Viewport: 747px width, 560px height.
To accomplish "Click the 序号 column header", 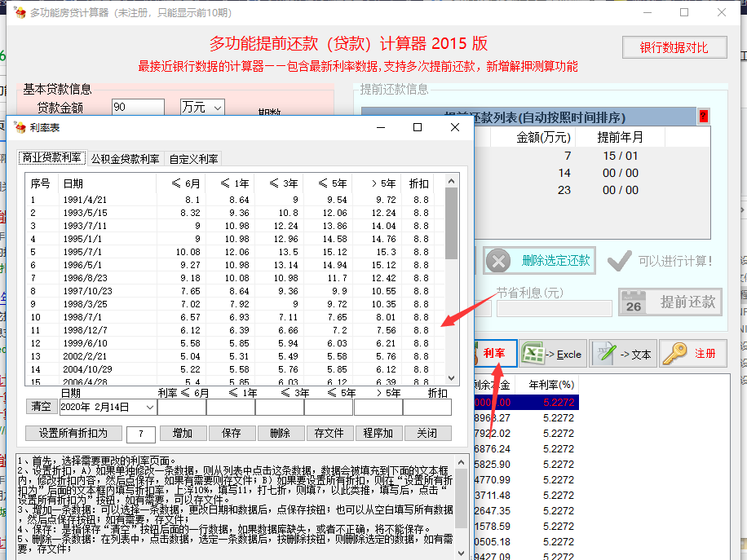I will 40,183.
